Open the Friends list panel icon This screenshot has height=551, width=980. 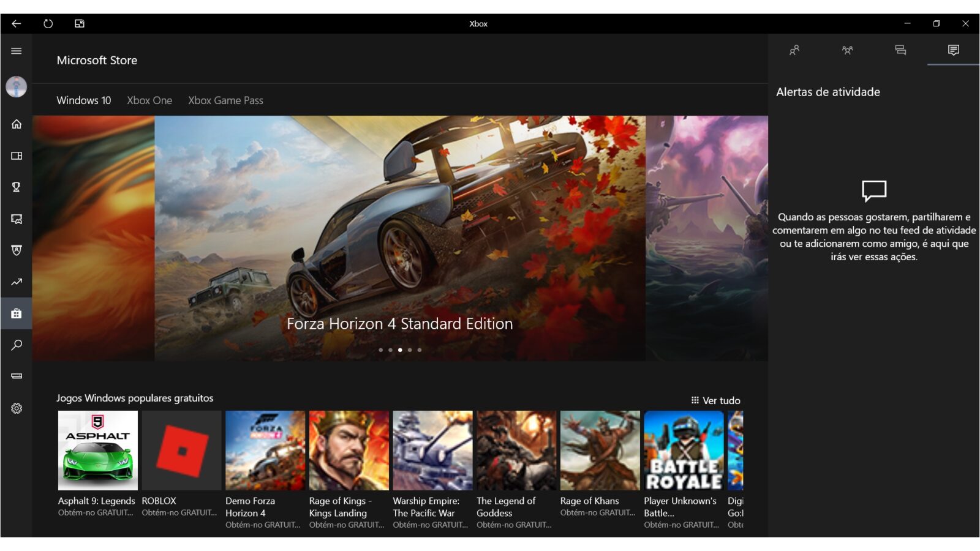coord(794,50)
